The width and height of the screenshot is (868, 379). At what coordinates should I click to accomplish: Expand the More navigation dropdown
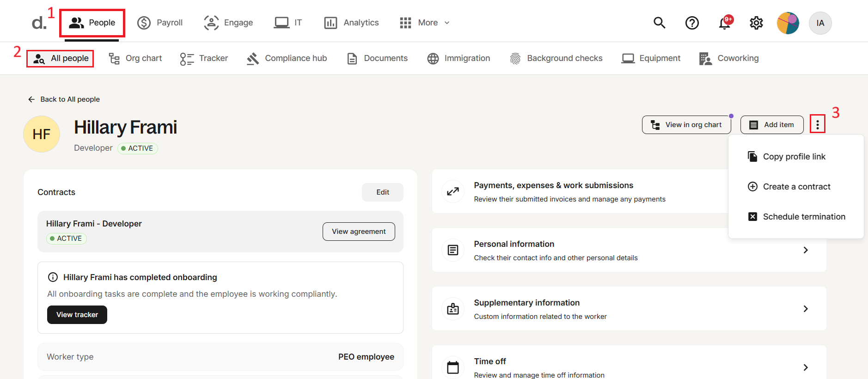coord(425,23)
